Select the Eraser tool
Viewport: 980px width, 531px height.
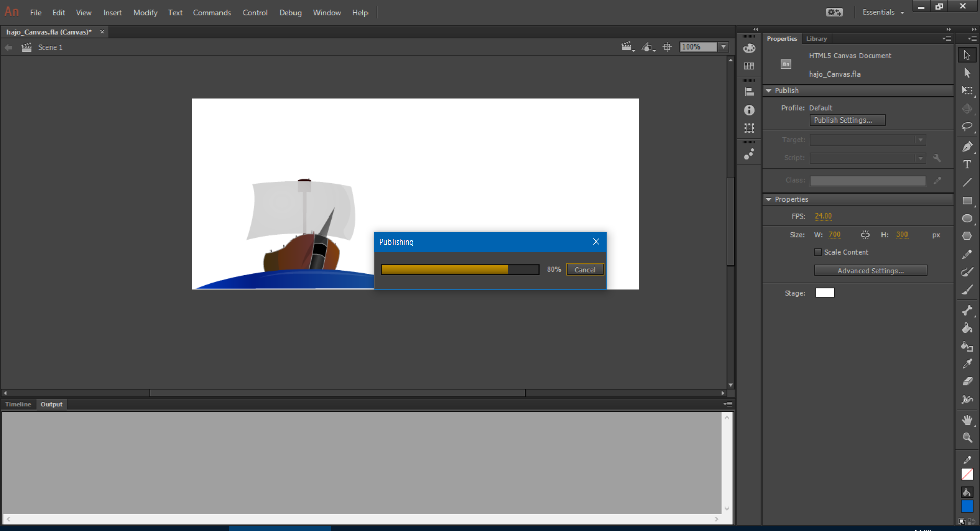967,381
